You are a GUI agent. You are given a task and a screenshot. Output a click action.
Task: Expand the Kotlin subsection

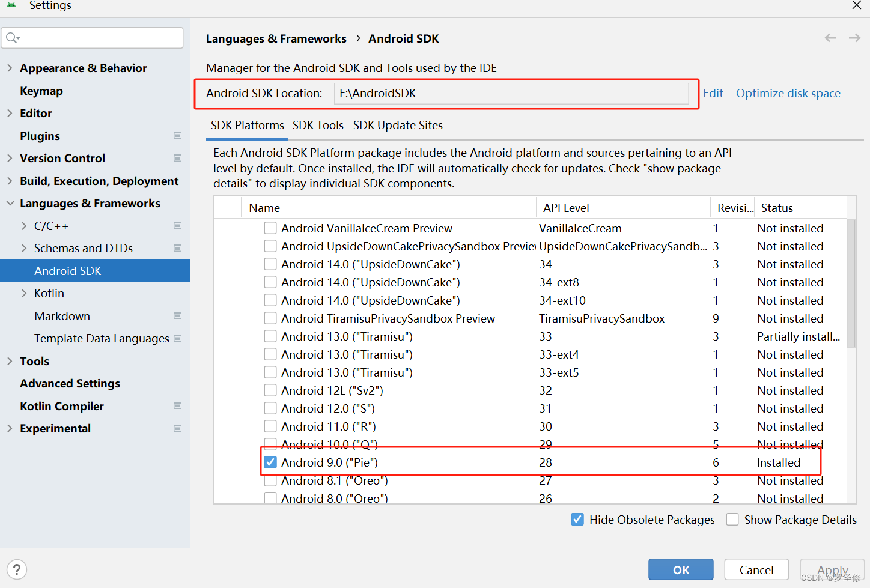pos(24,293)
